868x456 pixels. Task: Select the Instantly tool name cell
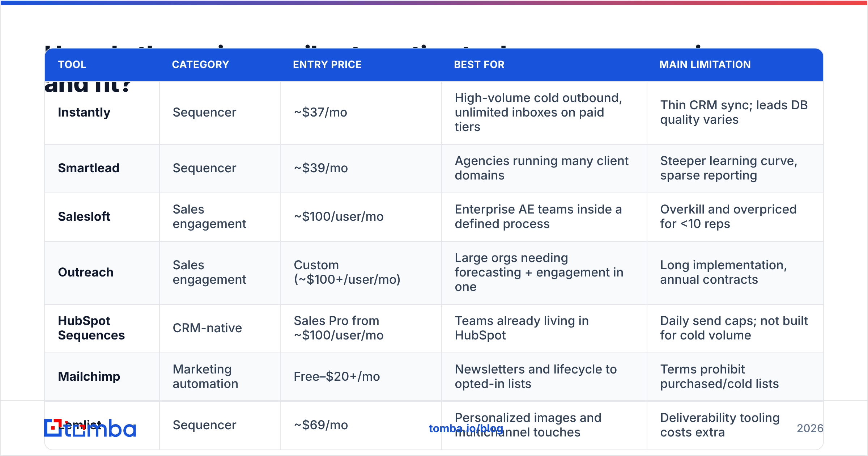pos(102,113)
